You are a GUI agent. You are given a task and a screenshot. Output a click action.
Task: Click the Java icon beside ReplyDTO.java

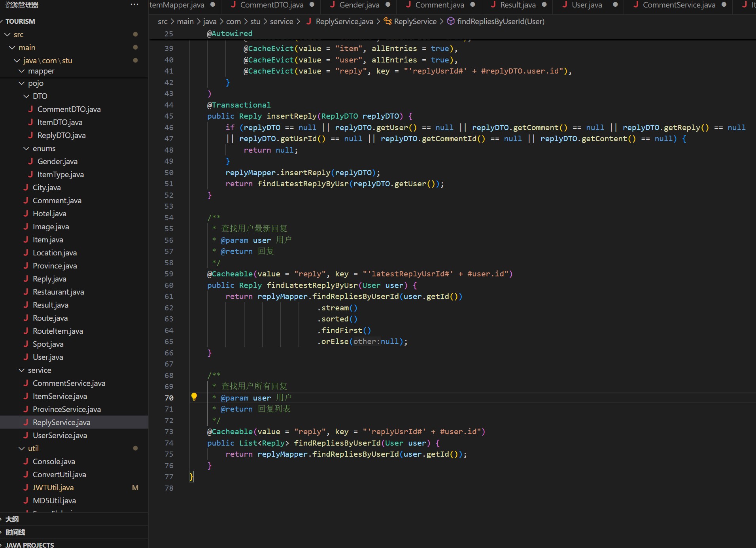pyautogui.click(x=30, y=135)
